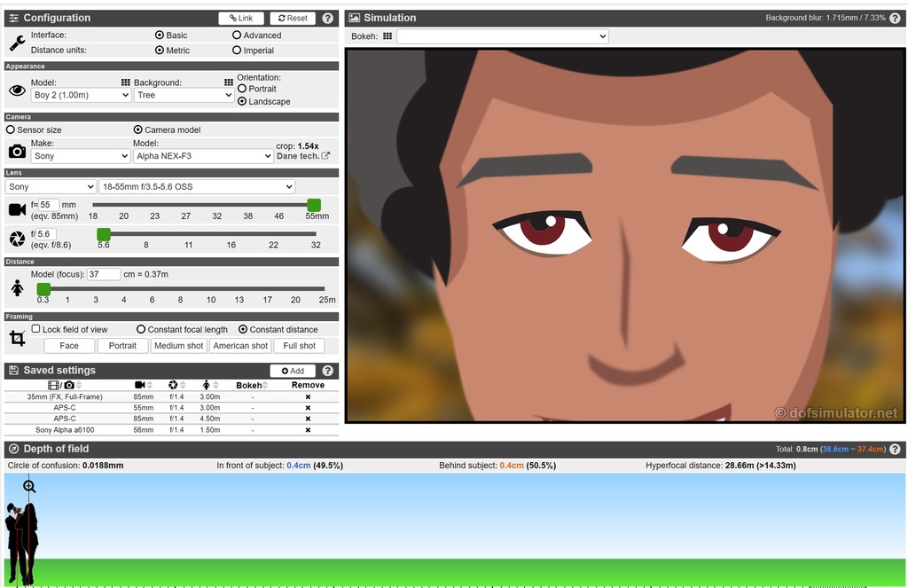Image resolution: width=908 pixels, height=588 pixels.
Task: Click the Configuration panel help question mark icon
Action: [x=328, y=18]
